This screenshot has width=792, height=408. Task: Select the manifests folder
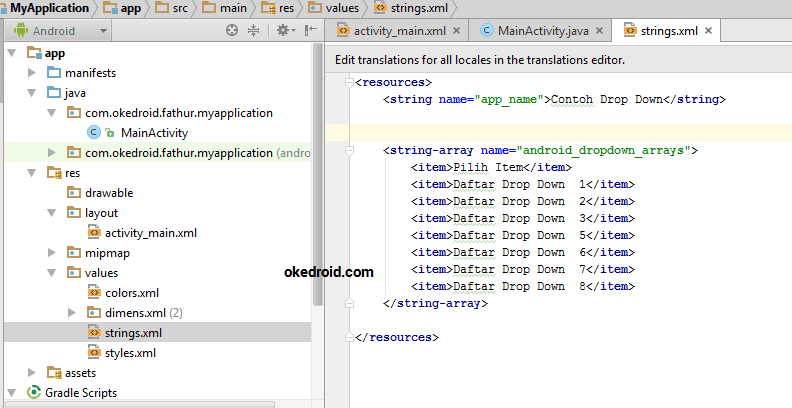point(90,73)
